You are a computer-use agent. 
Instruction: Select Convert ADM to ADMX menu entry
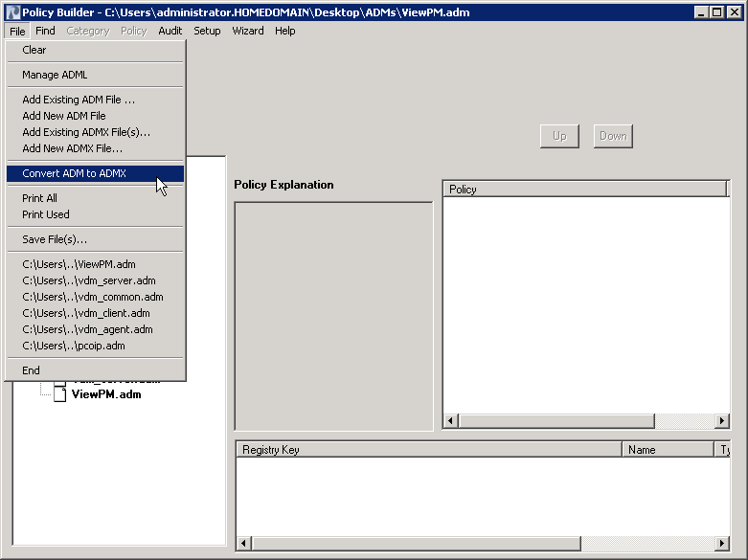(75, 173)
